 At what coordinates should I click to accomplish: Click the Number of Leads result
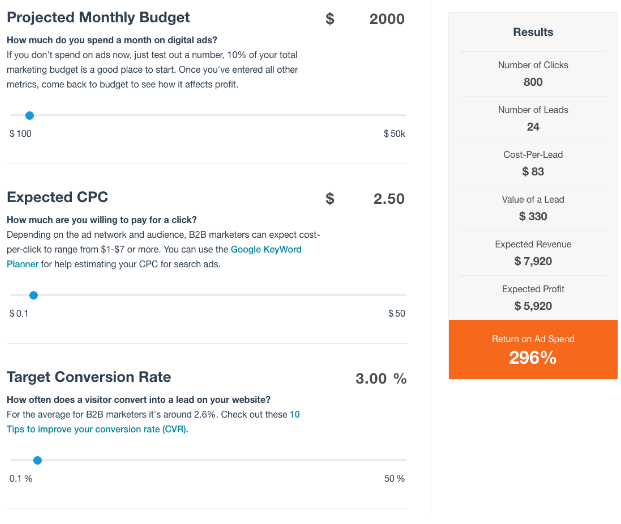(x=532, y=127)
